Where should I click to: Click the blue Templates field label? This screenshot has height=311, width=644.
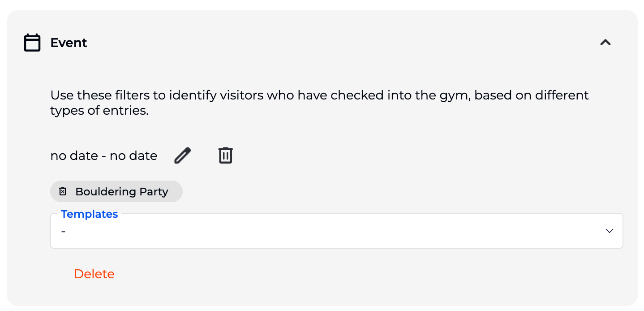(x=89, y=214)
